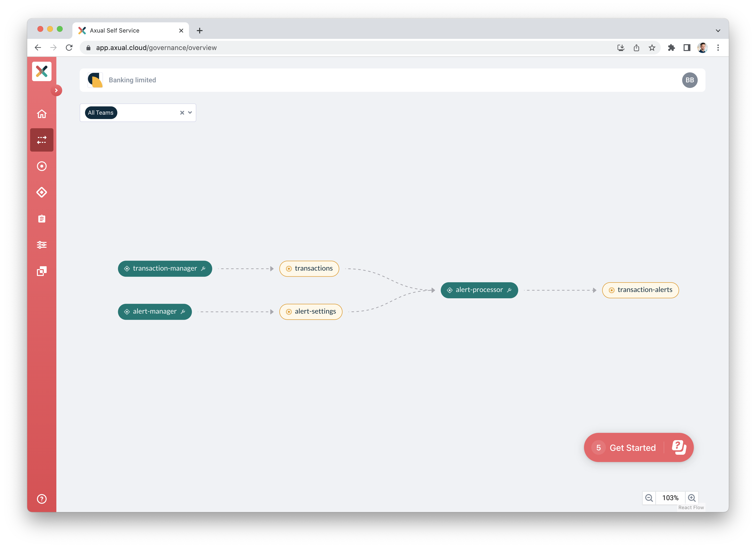Select the alert-settings topic node
The height and width of the screenshot is (548, 756).
pyautogui.click(x=311, y=312)
